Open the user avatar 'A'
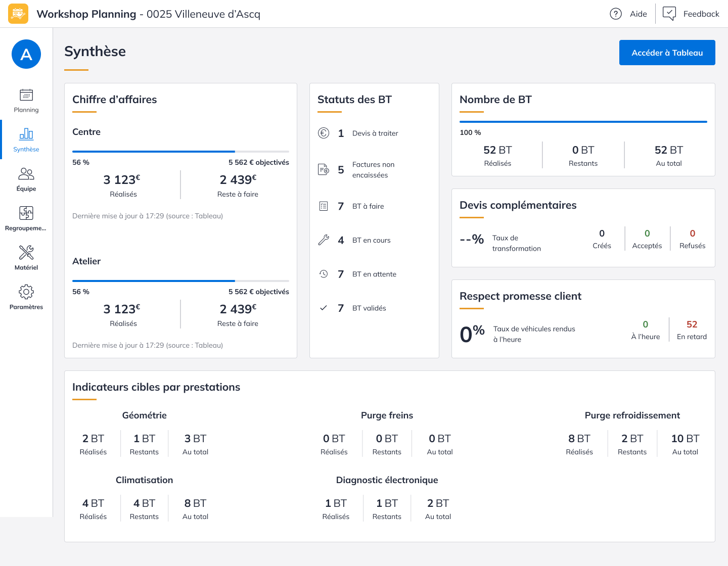 coord(26,54)
